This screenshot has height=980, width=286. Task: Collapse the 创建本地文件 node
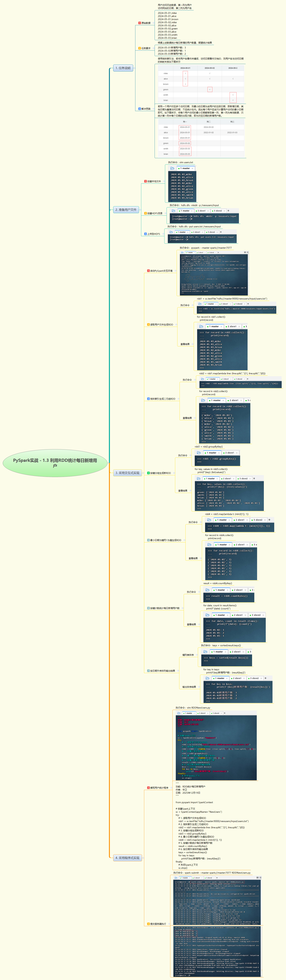(164, 182)
